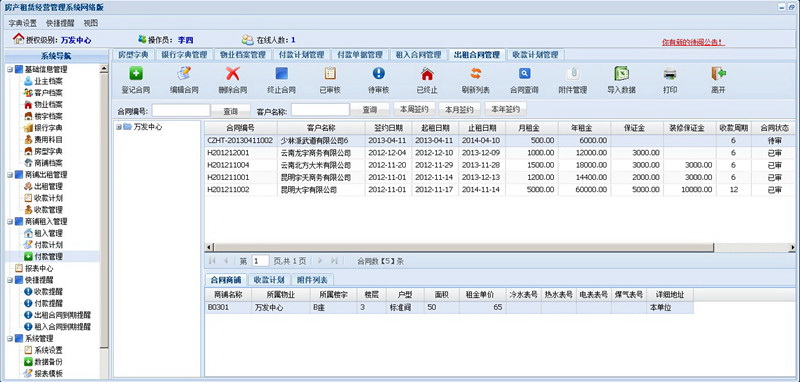
Task: Click the 本周签约 button
Action: click(x=414, y=109)
